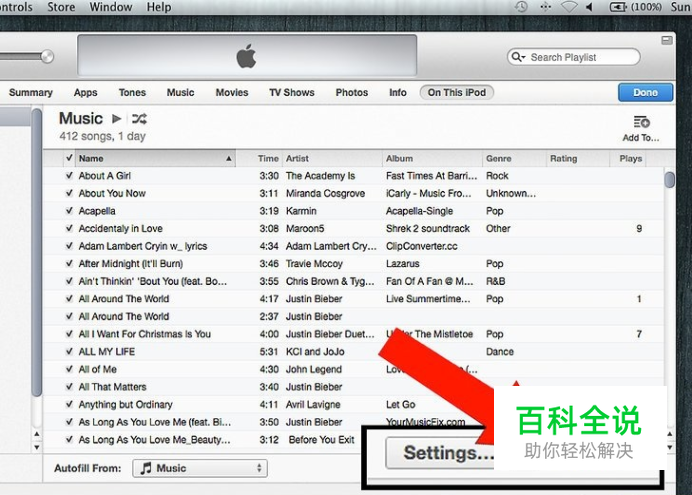Uncheck the song Acapella
692x495 pixels.
click(69, 211)
